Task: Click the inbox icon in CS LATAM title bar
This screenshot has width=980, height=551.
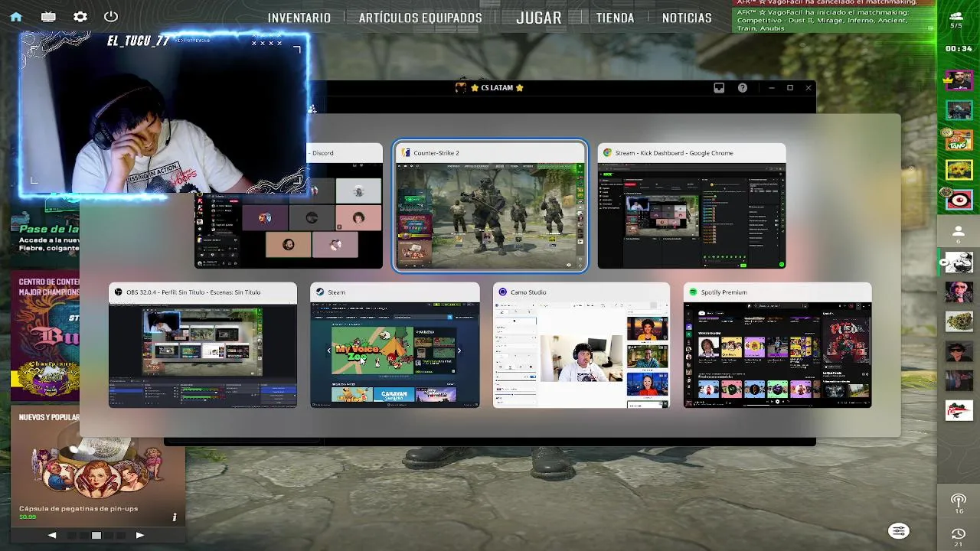Action: coord(719,88)
